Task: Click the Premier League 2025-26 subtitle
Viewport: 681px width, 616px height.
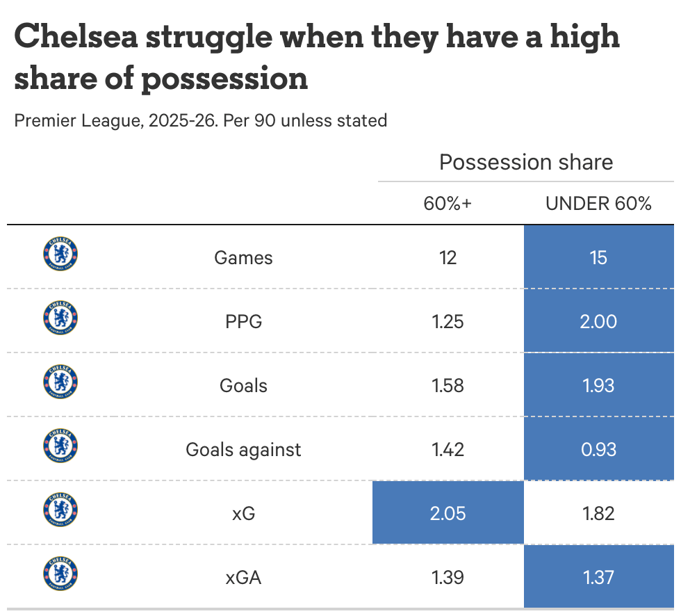Action: [x=200, y=120]
